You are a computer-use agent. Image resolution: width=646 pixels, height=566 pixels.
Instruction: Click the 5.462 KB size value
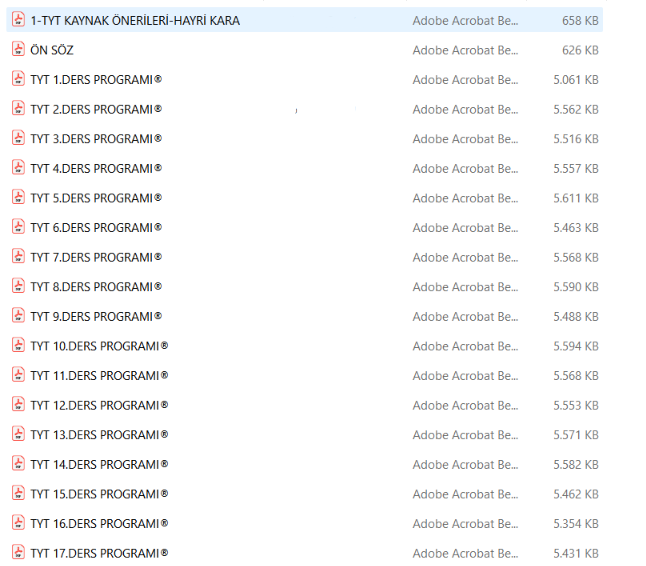[576, 494]
